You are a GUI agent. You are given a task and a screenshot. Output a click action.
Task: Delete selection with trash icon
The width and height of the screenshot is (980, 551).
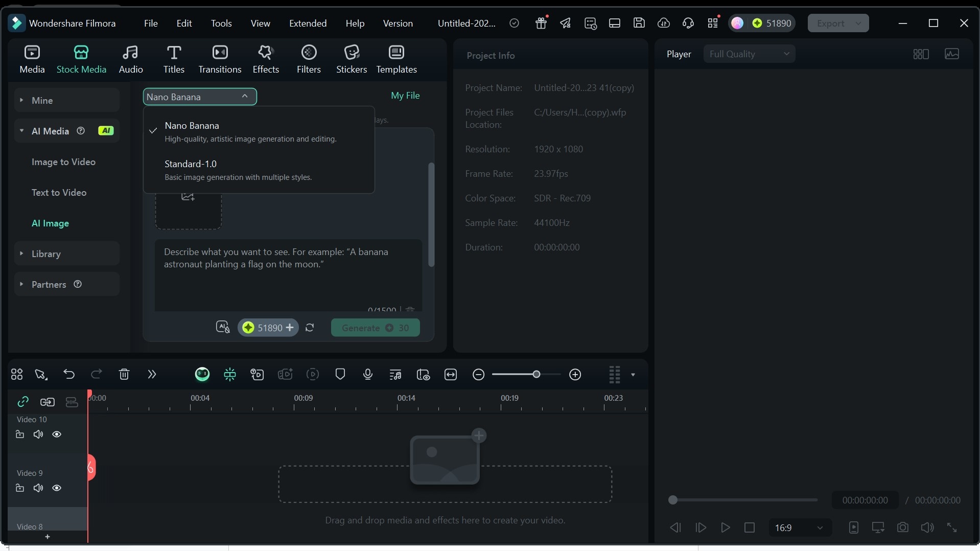124,375
